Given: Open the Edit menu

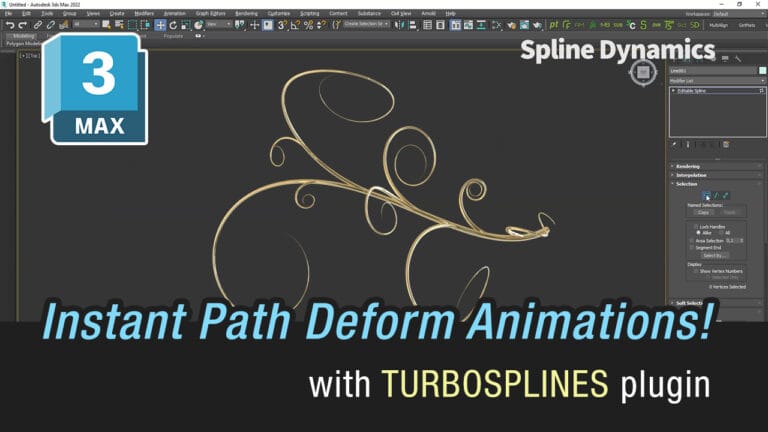Looking at the screenshot, I should click(x=26, y=14).
